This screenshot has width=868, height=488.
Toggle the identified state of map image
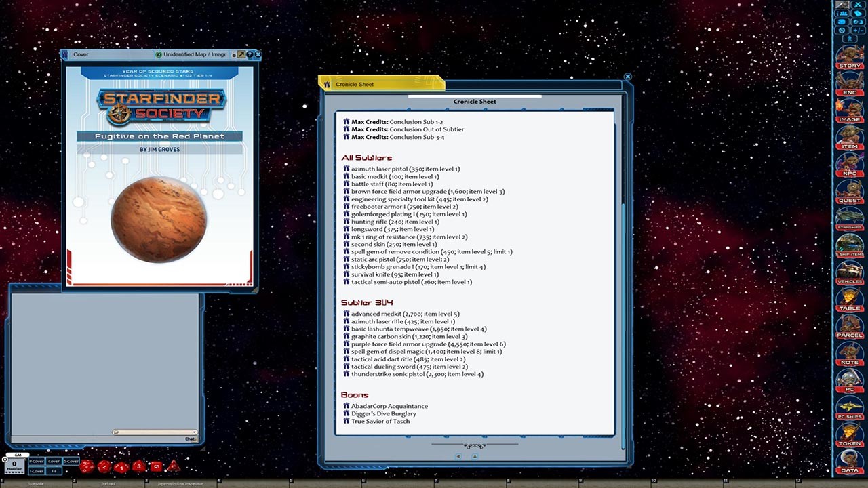[159, 54]
